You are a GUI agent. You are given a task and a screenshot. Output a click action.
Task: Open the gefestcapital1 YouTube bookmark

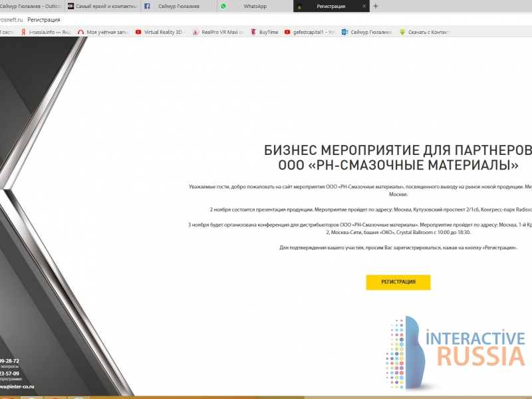coord(310,32)
